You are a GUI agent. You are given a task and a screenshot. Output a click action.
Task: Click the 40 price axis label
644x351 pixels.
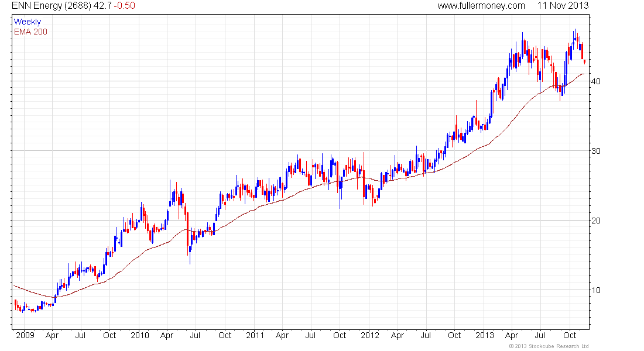595,81
